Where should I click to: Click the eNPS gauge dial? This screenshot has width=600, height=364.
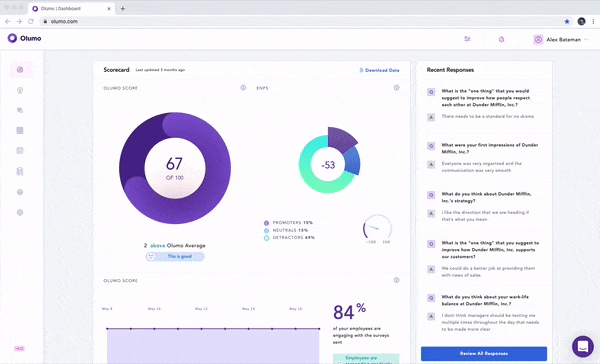pos(377,229)
